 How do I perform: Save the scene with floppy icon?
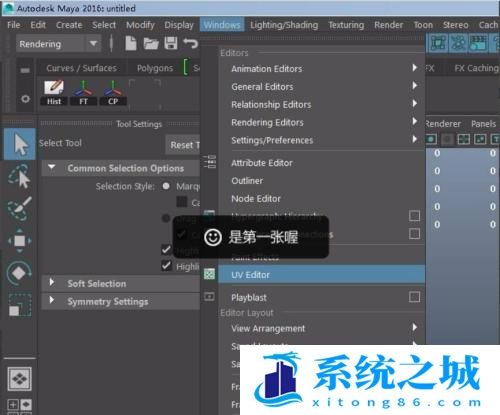171,43
